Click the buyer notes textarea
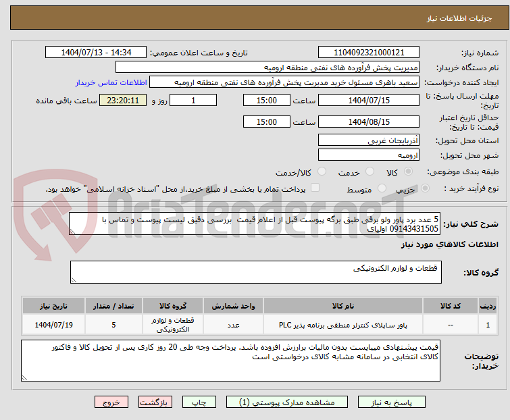 pyautogui.click(x=230, y=361)
